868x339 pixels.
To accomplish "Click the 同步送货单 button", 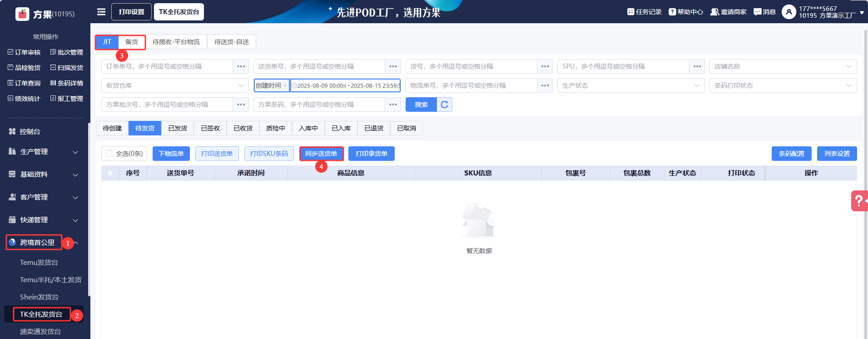I will pyautogui.click(x=321, y=154).
